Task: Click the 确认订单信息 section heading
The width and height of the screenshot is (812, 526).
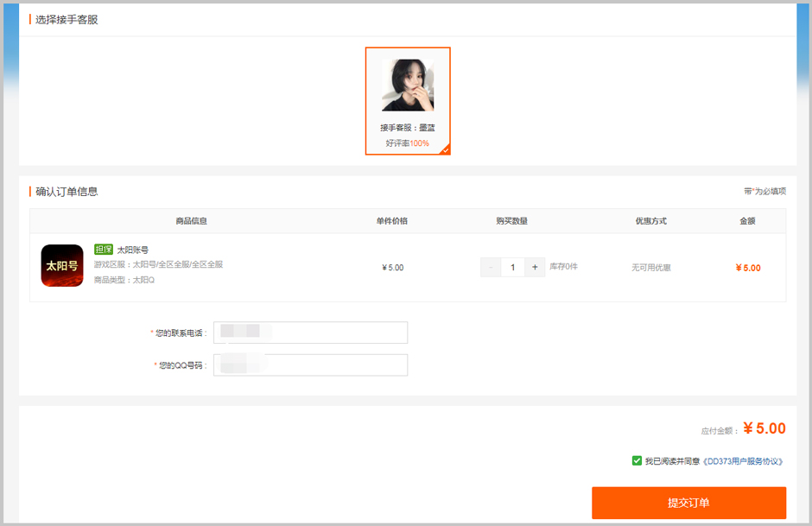Action: click(x=67, y=192)
